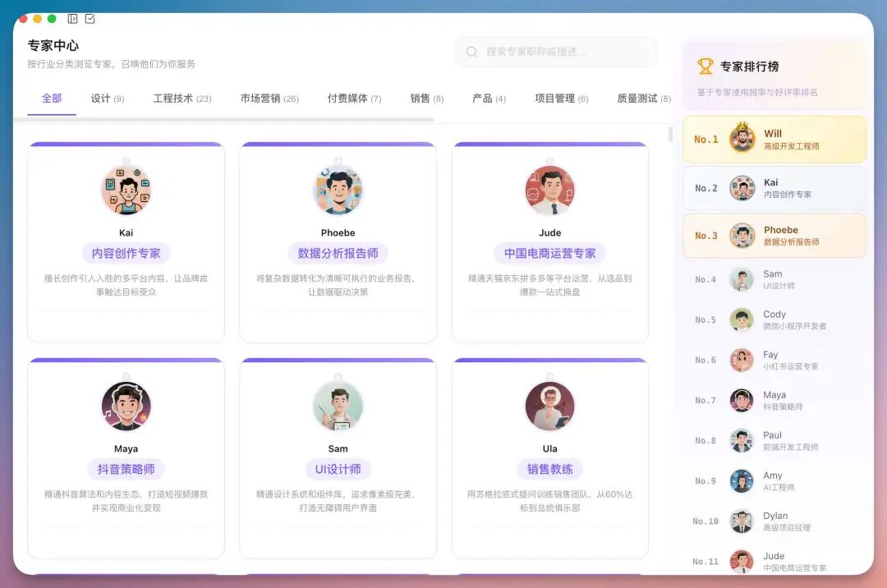Open the 市场营销 (26) tab

(x=269, y=97)
